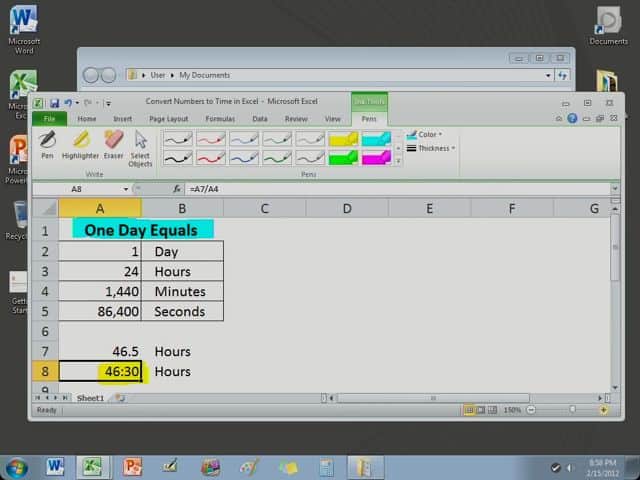Click the Select All corner button

point(45,209)
